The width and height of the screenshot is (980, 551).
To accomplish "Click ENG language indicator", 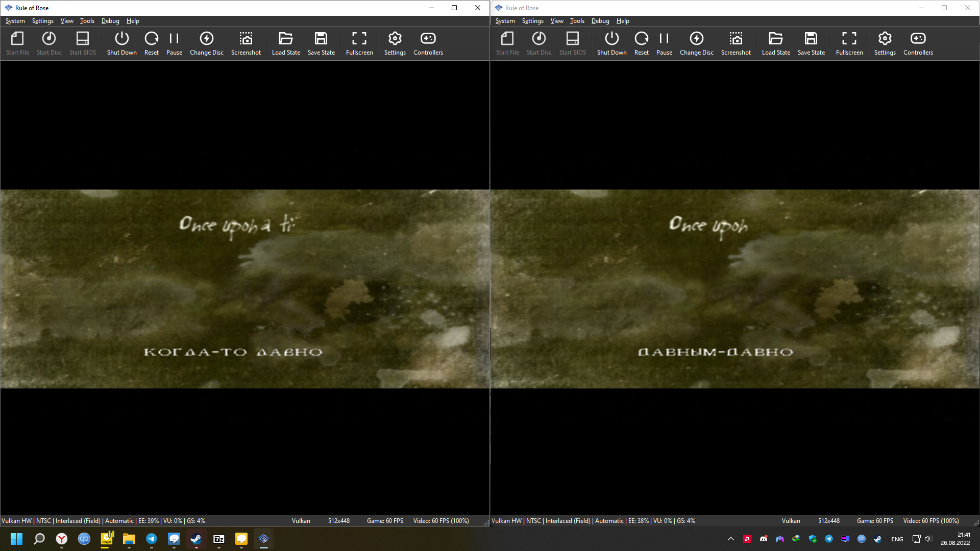I will coord(897,539).
